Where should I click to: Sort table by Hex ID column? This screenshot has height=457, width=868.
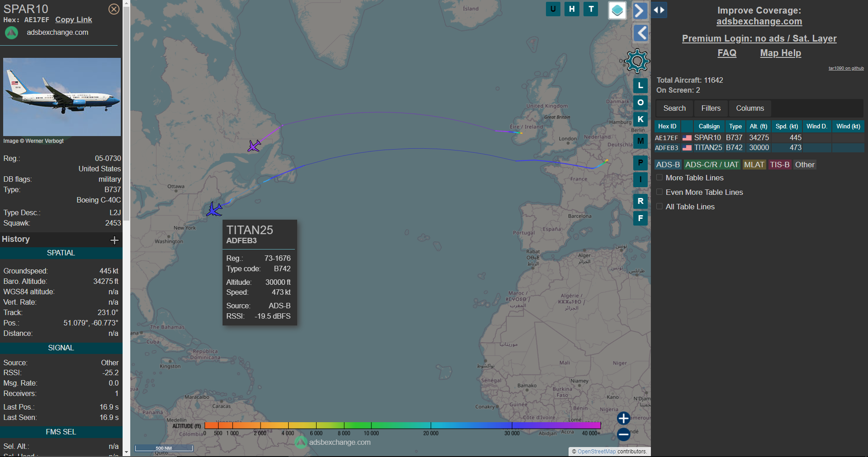(667, 127)
